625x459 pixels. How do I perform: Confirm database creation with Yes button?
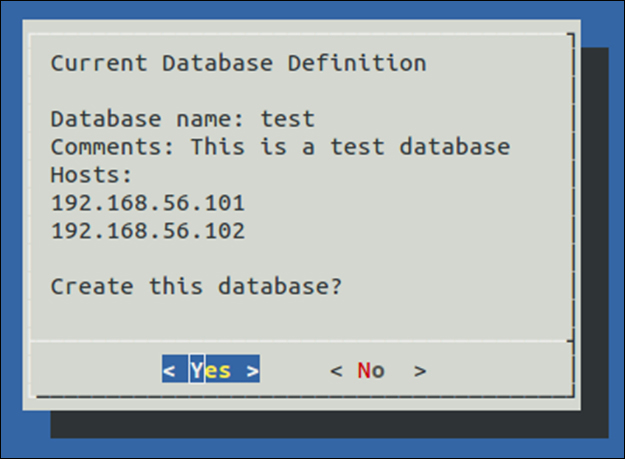click(x=211, y=369)
